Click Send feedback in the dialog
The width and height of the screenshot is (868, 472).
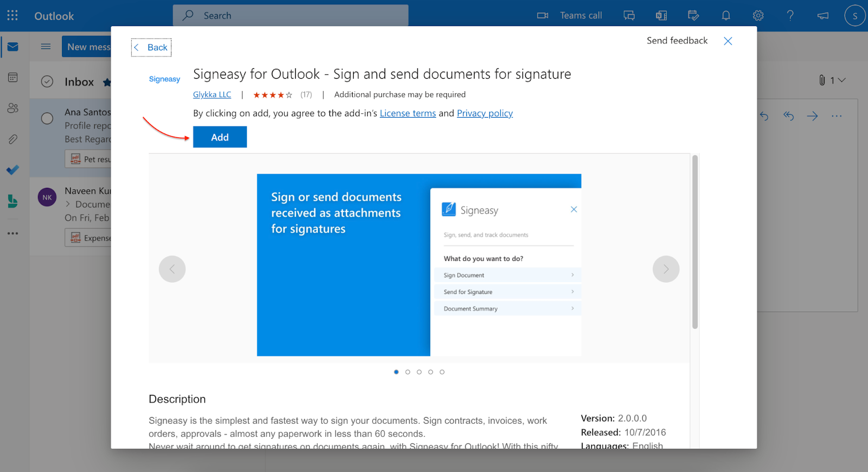(x=677, y=41)
